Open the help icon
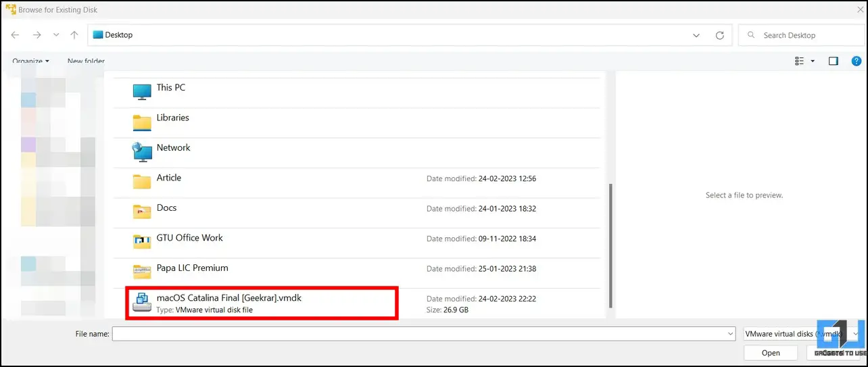Image resolution: width=868 pixels, height=367 pixels. tap(857, 61)
